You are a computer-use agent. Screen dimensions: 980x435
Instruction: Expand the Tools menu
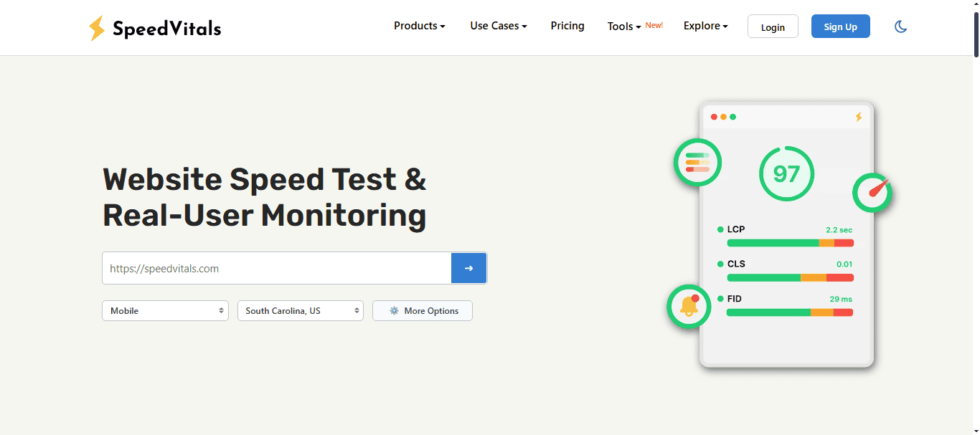[x=623, y=27]
